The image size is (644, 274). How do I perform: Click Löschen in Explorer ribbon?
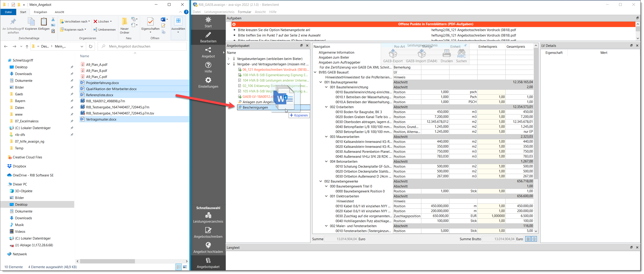coord(103,22)
